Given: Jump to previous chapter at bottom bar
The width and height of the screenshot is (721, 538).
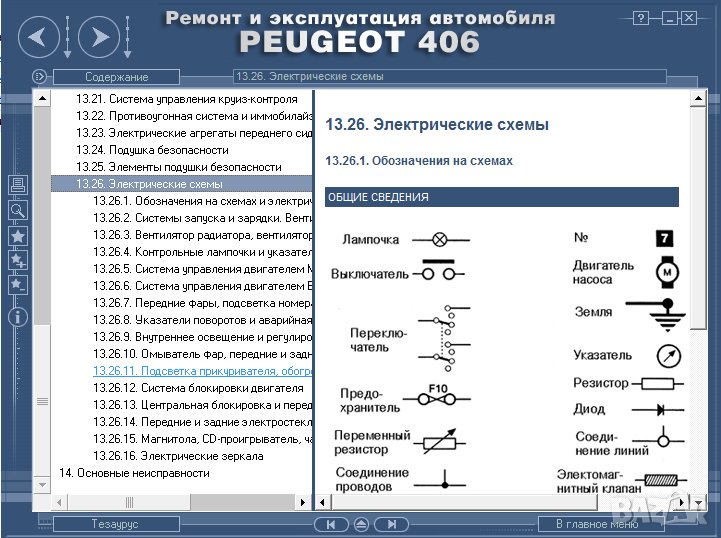Looking at the screenshot, I should (329, 524).
